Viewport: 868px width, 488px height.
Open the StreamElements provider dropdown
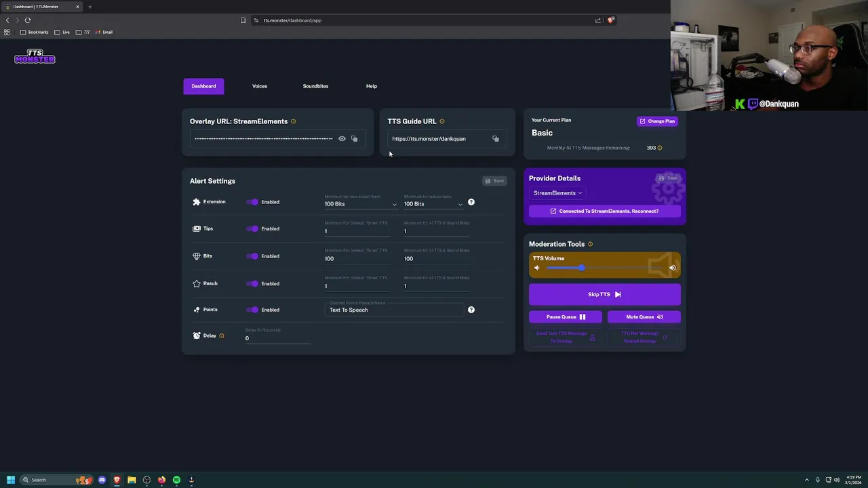pos(557,193)
